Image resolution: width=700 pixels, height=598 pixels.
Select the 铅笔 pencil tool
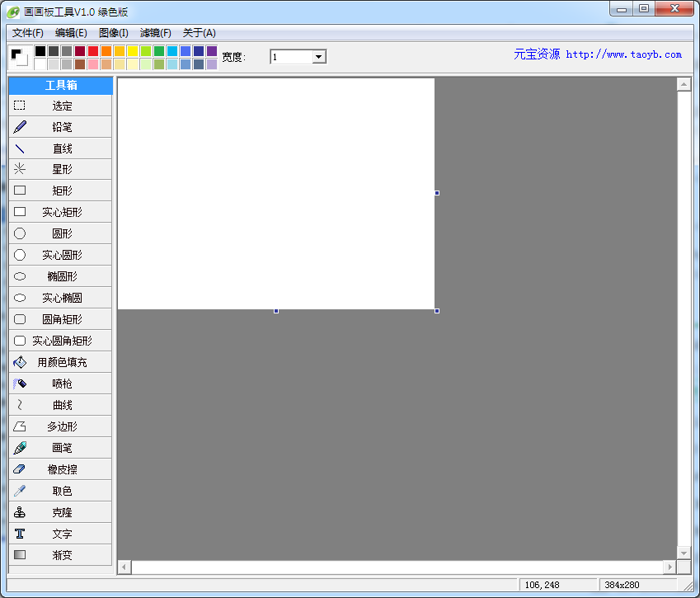(60, 127)
